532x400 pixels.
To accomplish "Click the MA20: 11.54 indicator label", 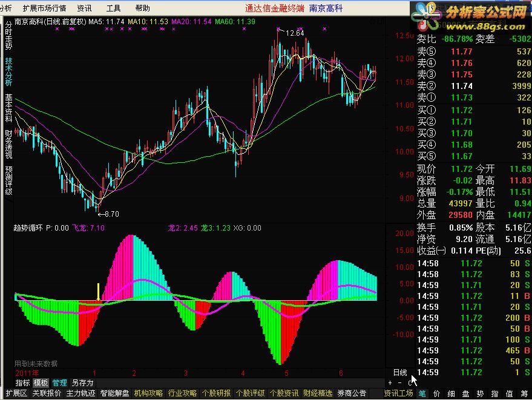I will (x=191, y=22).
